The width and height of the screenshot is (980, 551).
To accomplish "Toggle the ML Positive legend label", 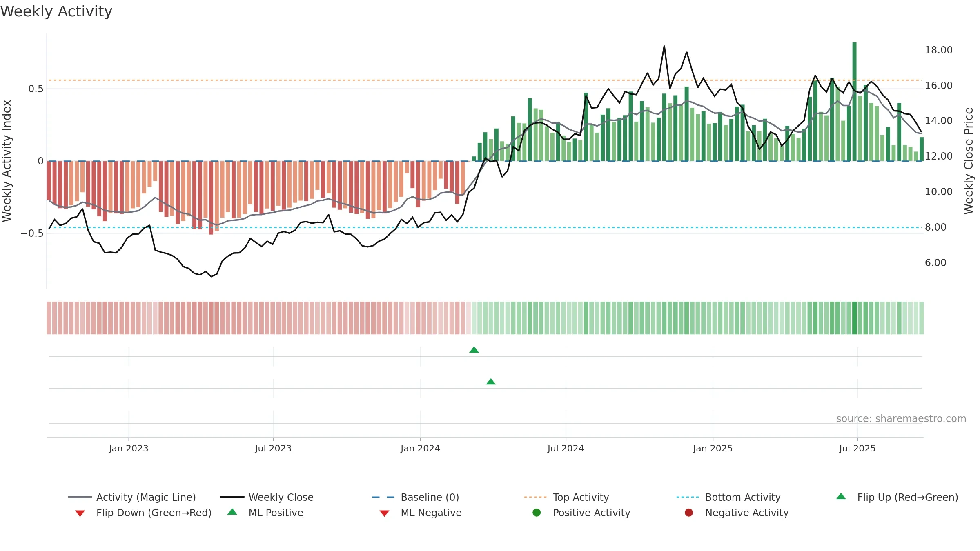I will pos(276,513).
